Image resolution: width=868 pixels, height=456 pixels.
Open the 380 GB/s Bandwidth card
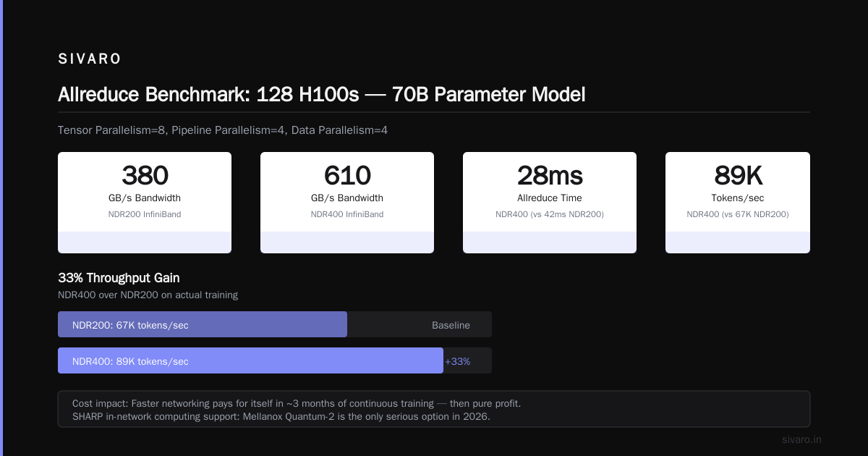(x=145, y=203)
